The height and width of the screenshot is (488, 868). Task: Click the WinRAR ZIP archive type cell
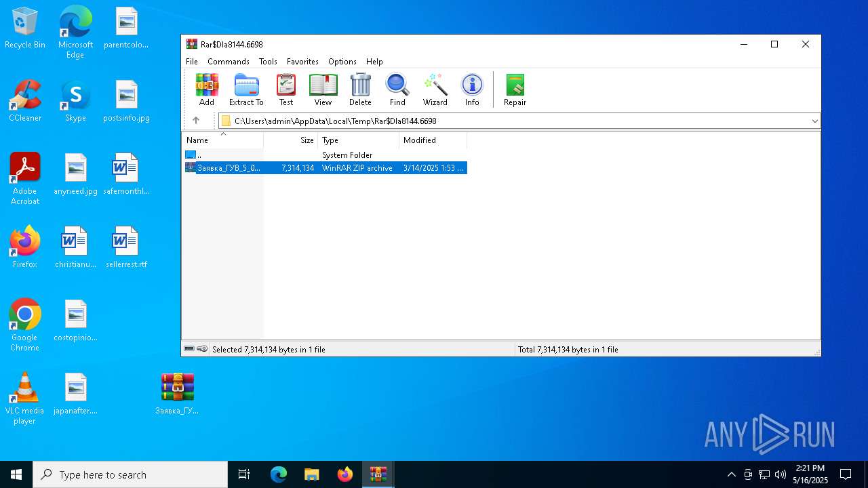(x=357, y=167)
